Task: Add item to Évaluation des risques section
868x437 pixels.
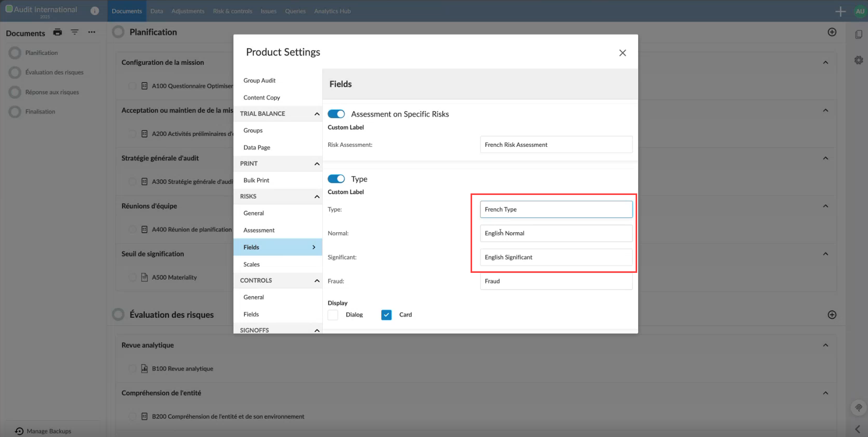Action: tap(832, 315)
